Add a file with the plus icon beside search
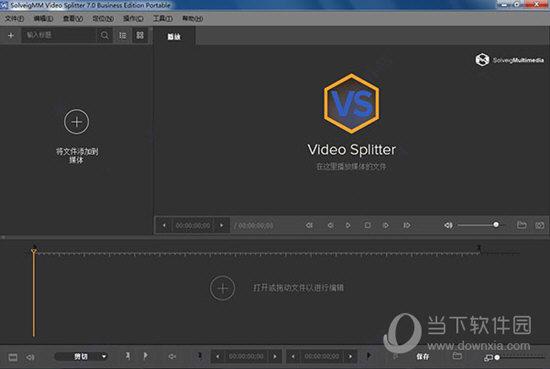 pos(11,35)
